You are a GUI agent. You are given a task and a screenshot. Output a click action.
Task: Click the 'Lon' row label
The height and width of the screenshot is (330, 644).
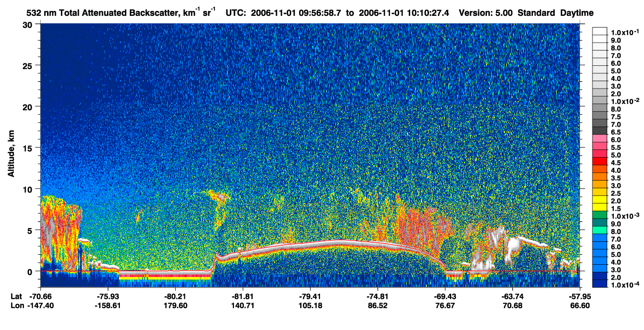point(16,306)
